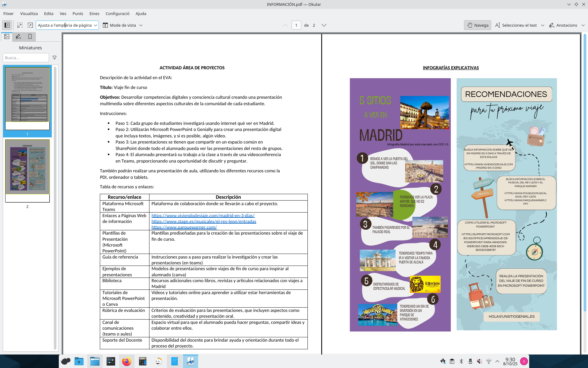Activate Seleccioneu el text tool

click(x=516, y=25)
